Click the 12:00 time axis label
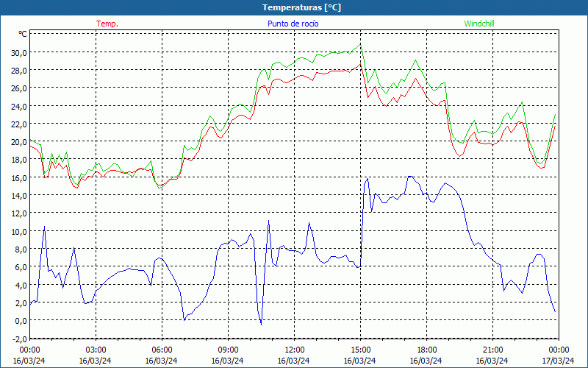The width and height of the screenshot is (588, 368). [295, 350]
